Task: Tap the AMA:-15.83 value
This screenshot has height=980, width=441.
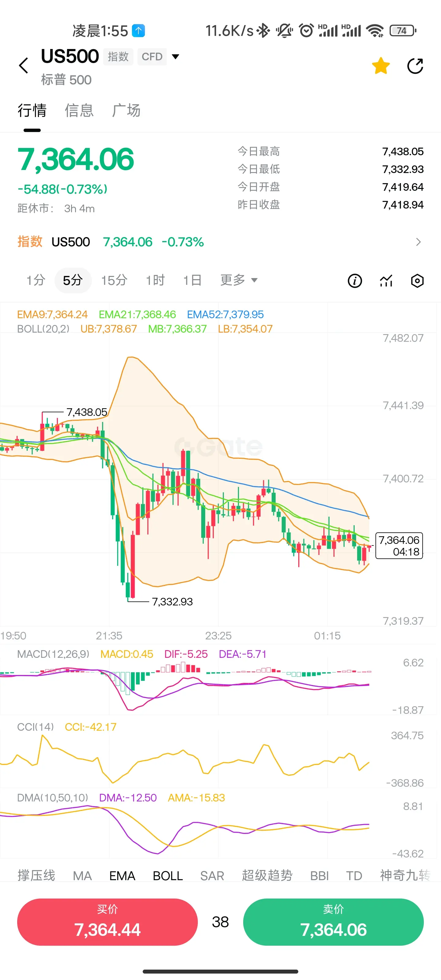Action: point(196,798)
